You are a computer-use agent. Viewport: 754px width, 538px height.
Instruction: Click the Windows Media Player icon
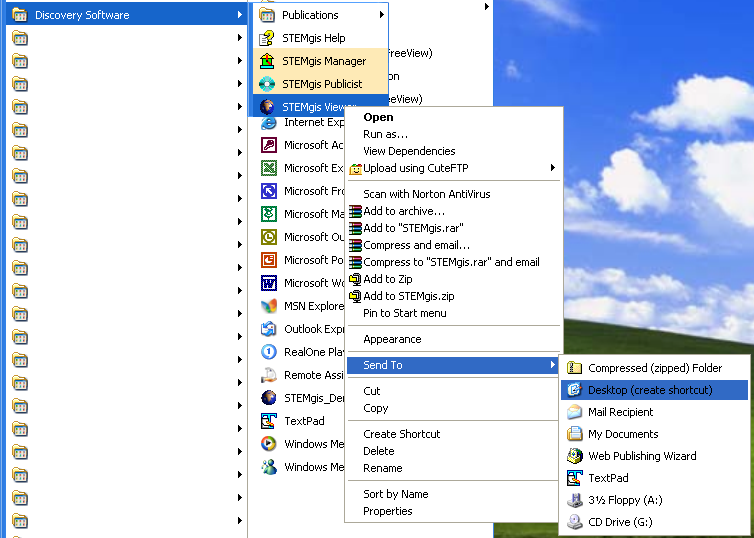pos(269,444)
